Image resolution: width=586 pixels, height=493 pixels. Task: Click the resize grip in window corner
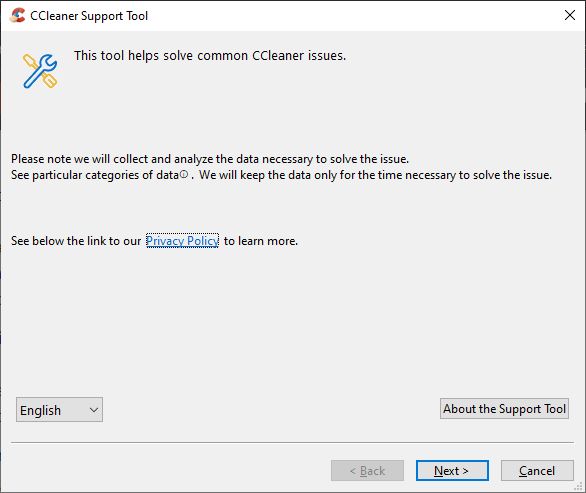tap(578, 486)
